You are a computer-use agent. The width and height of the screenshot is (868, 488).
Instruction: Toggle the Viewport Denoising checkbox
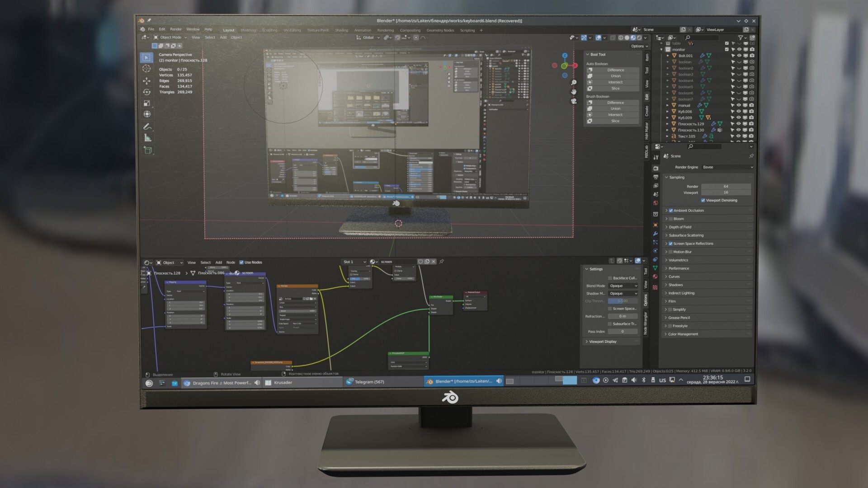703,200
